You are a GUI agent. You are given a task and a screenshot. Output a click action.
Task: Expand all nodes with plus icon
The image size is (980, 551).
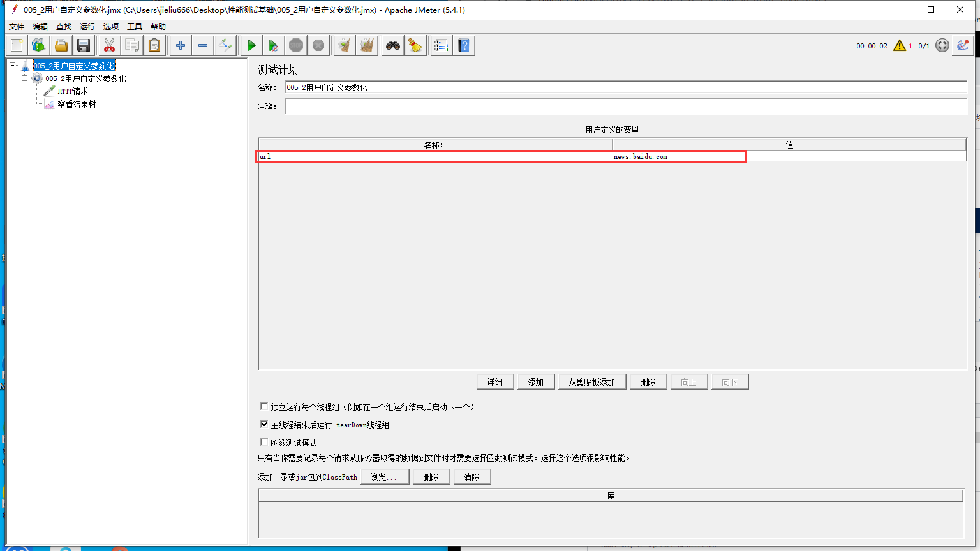[181, 45]
